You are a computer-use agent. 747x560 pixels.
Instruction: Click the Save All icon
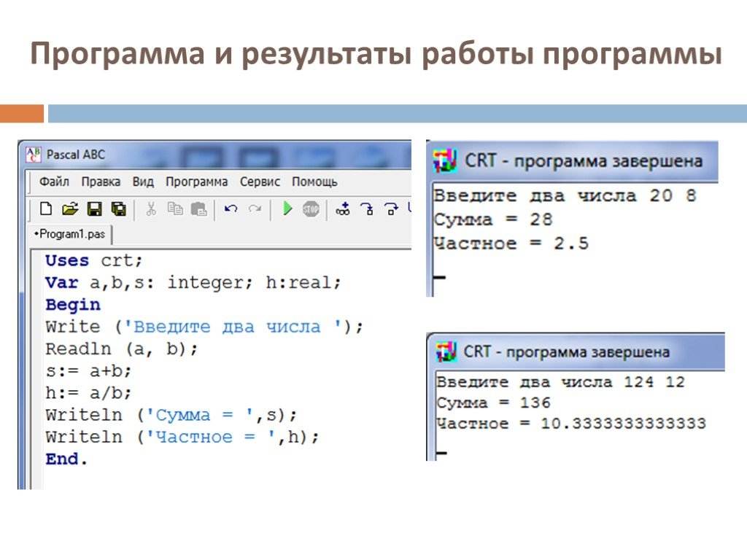[118, 209]
